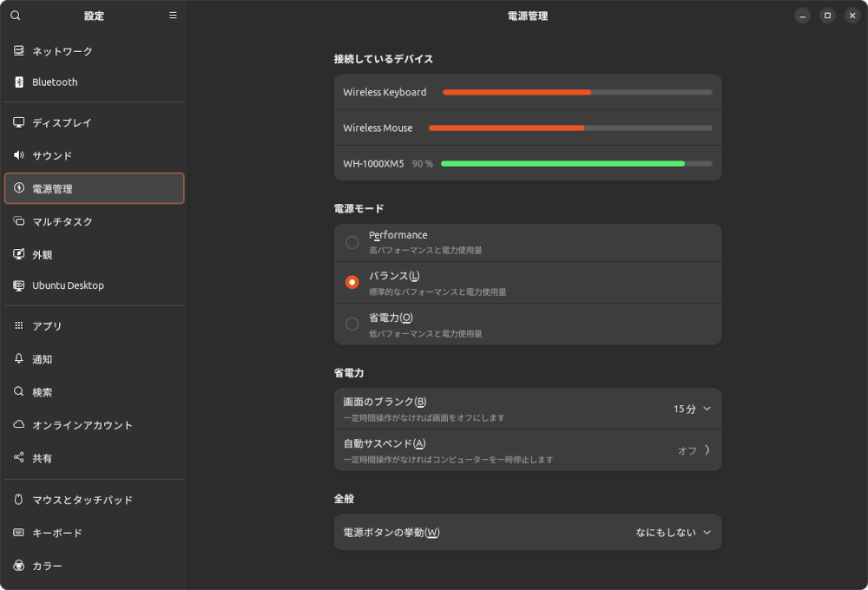Open Ubuntu Desktop settings from the sidebar

point(17,285)
